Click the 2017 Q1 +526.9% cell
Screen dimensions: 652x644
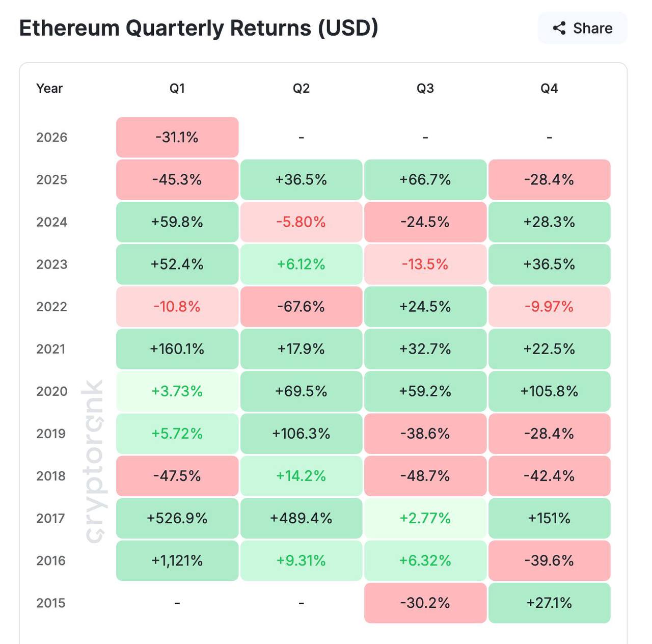point(177,518)
